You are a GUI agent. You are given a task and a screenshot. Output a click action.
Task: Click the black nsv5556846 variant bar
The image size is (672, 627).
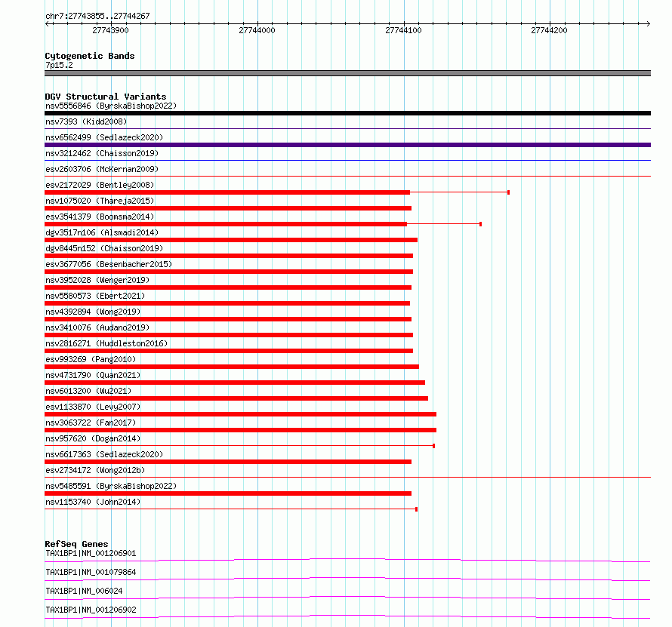click(347, 113)
